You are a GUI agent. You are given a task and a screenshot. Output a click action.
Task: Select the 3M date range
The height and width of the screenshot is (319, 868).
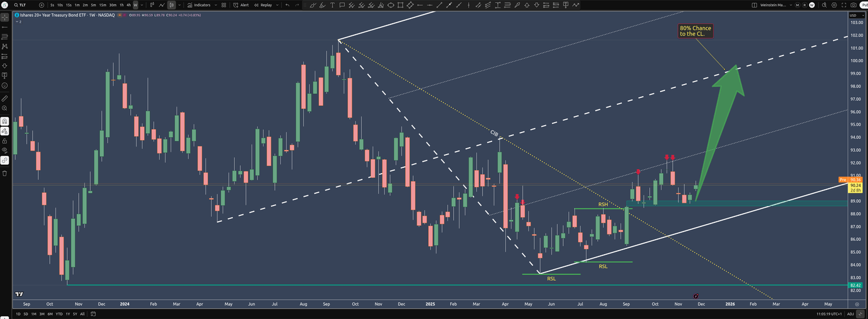(x=42, y=314)
